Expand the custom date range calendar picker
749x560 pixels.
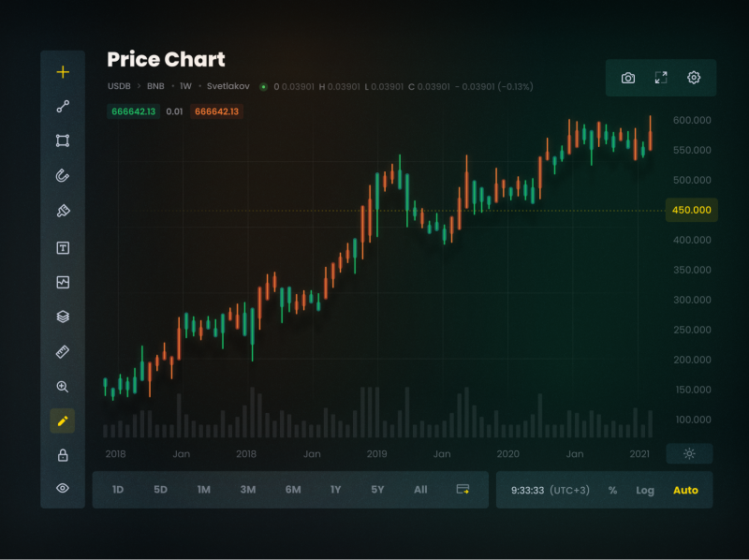462,489
